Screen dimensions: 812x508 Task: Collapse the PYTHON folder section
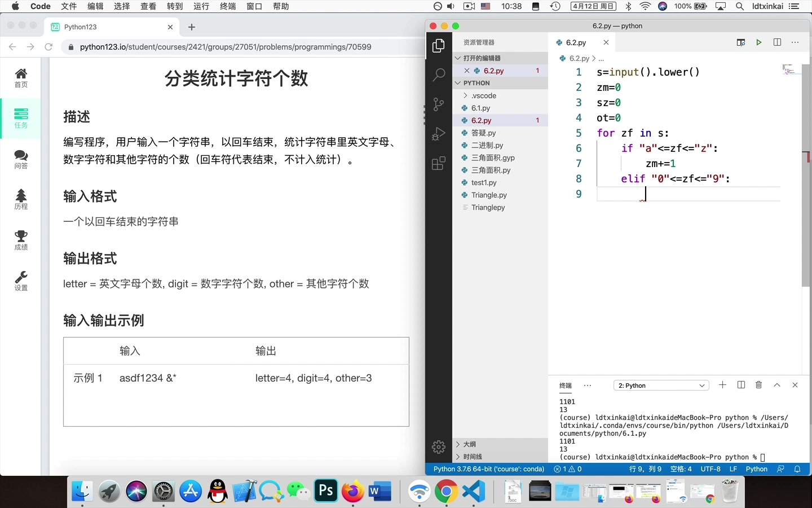tap(500, 83)
